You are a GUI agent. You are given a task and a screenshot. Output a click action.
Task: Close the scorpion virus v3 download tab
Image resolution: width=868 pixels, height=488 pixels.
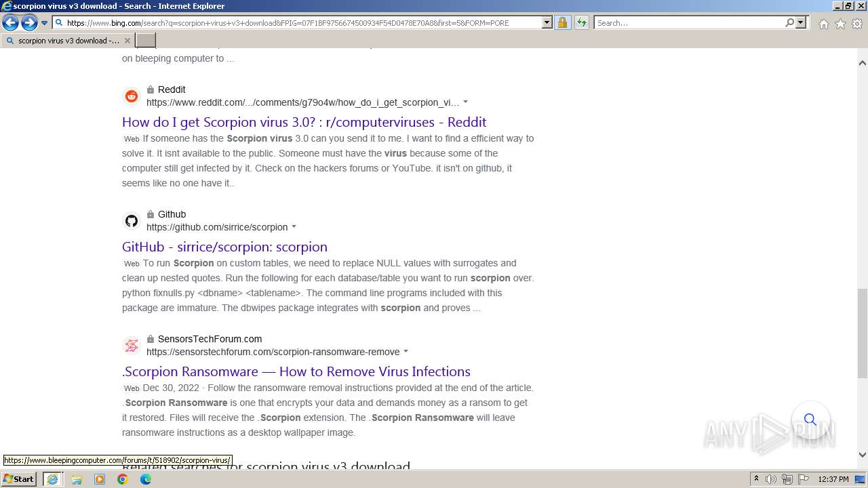pyautogui.click(x=127, y=41)
